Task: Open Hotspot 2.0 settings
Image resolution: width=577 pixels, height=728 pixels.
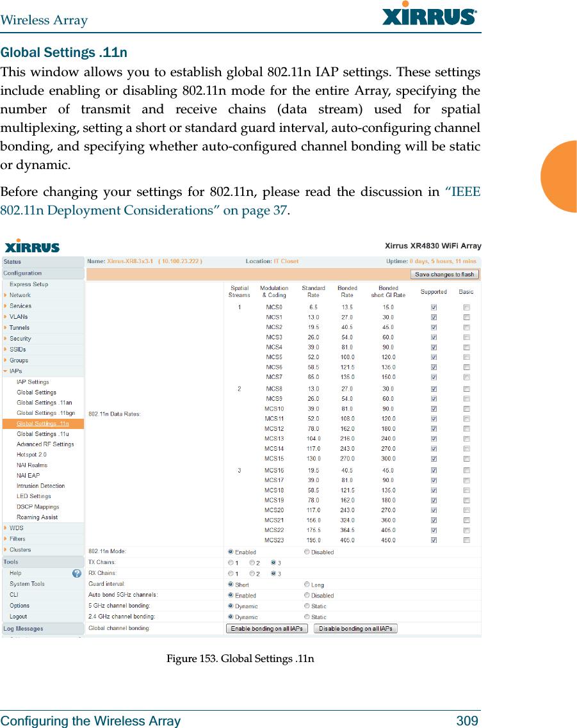Action: [31, 455]
